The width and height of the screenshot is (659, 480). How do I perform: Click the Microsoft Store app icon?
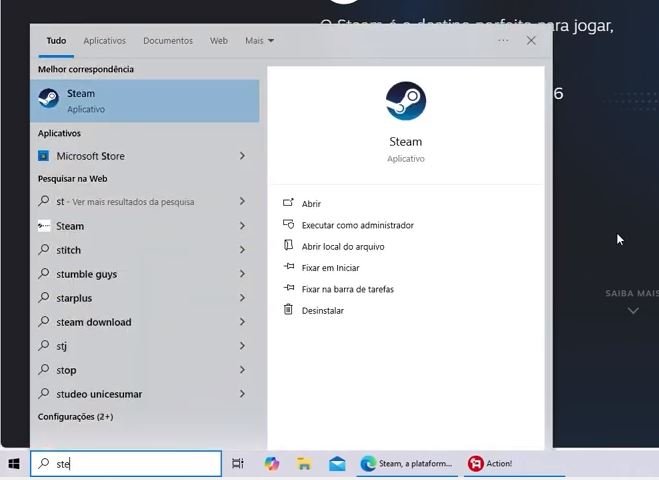click(x=43, y=156)
